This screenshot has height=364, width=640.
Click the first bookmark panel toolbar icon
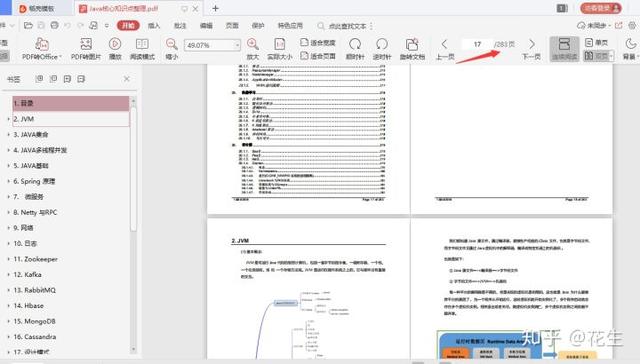pos(39,79)
